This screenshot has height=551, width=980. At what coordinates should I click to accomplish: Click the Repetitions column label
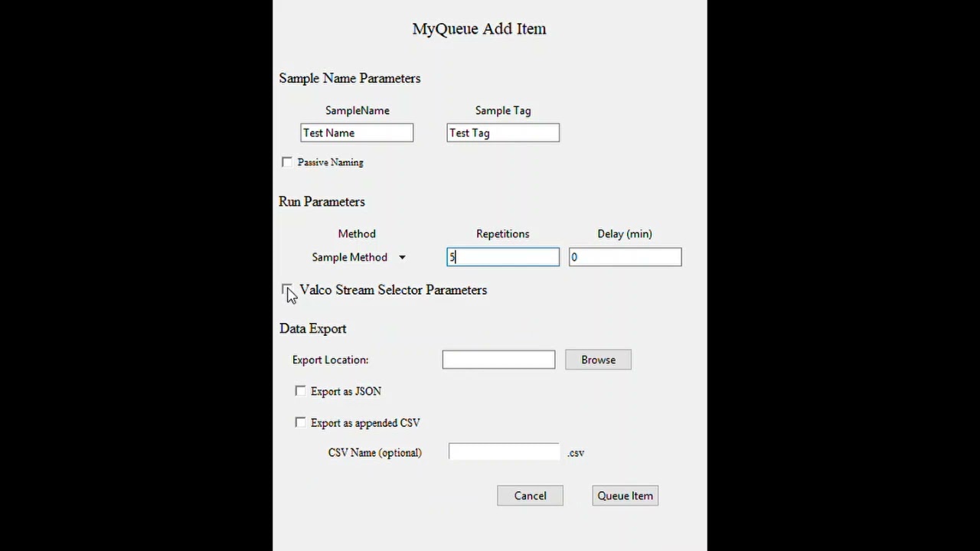click(503, 234)
